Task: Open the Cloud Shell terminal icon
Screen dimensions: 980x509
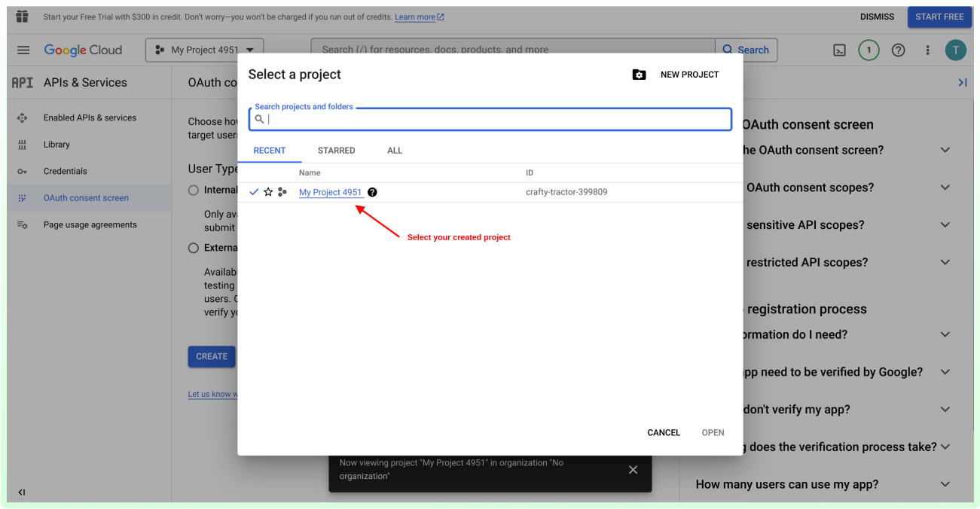Action: pos(839,50)
